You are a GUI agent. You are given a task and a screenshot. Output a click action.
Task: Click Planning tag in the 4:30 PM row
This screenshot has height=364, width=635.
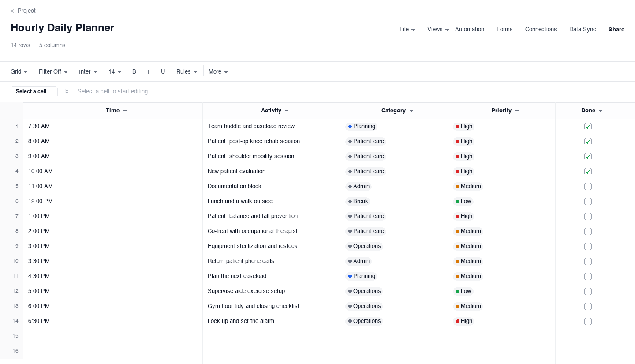tap(362, 276)
